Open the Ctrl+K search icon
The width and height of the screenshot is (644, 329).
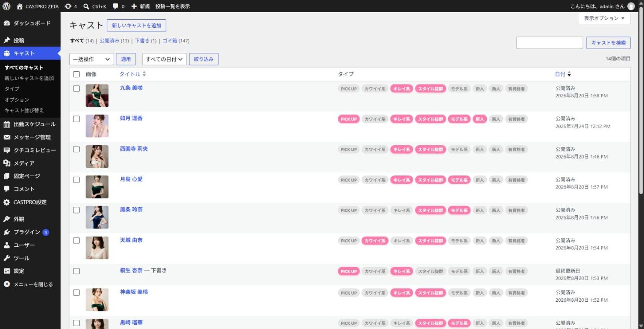tap(86, 6)
